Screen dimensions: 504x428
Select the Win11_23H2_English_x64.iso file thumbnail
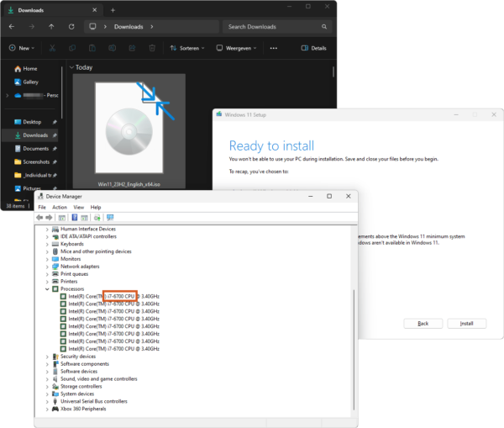pos(129,131)
